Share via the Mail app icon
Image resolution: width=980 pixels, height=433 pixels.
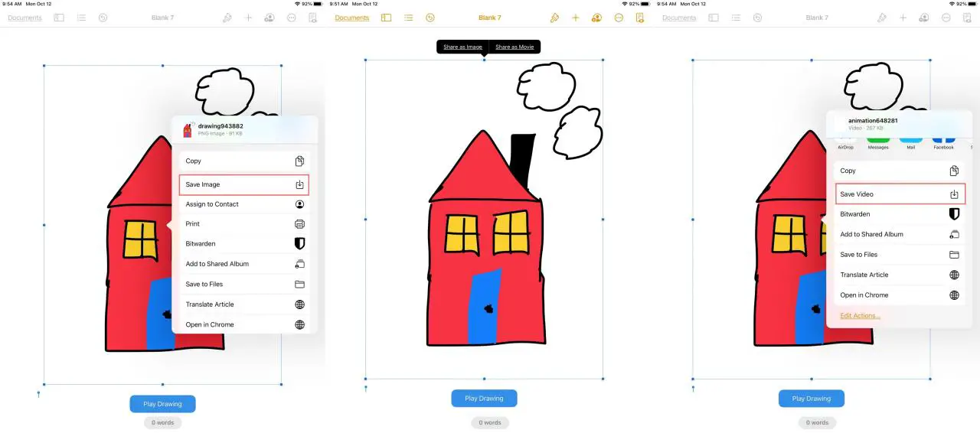tap(910, 142)
